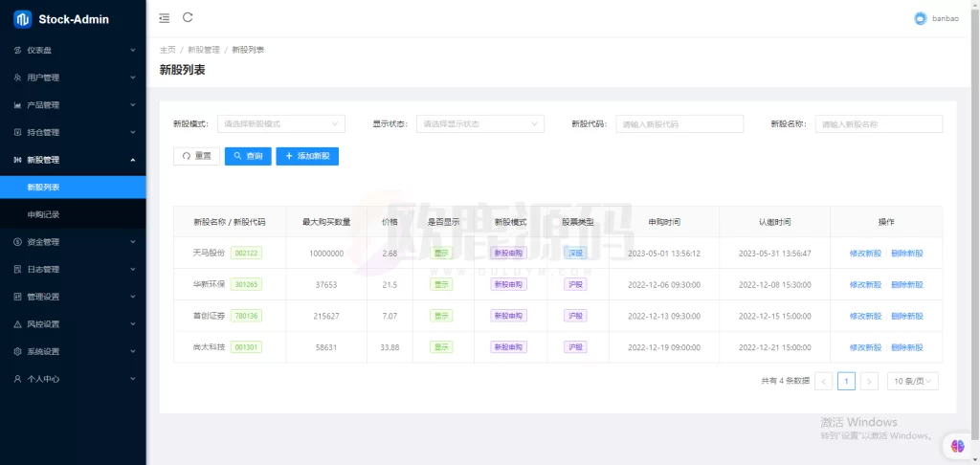Click the 显示 tag for 华新环保
Image resolution: width=980 pixels, height=465 pixels.
tap(441, 284)
